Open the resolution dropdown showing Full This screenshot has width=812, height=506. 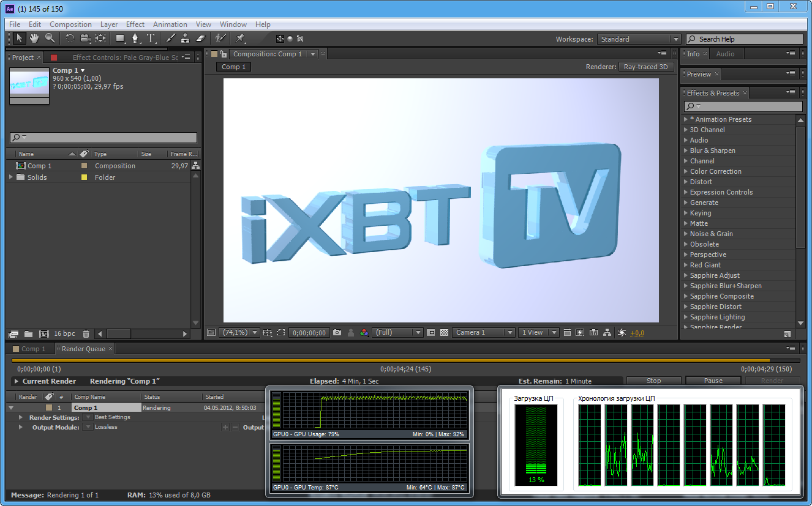coord(397,333)
